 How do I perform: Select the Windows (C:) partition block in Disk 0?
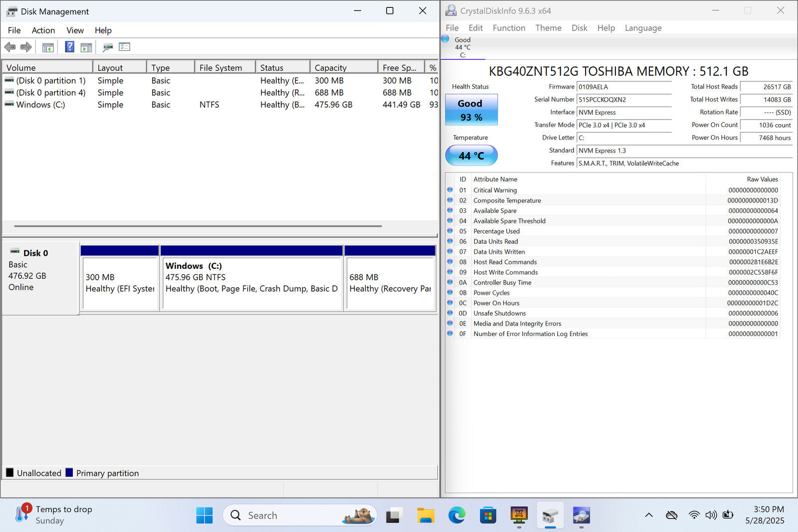[x=251, y=283]
